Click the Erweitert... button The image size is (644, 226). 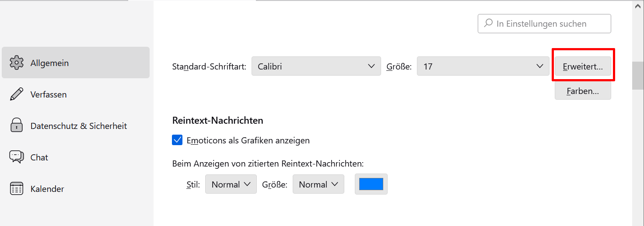click(x=583, y=66)
